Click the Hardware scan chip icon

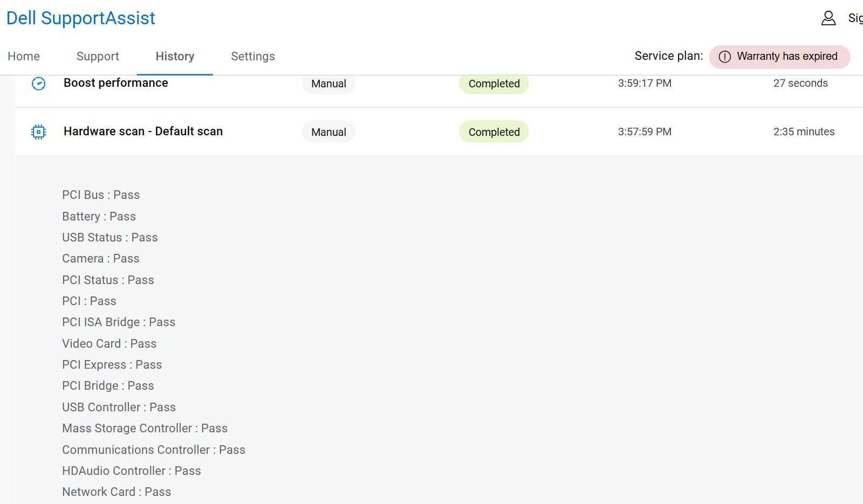pos(38,132)
